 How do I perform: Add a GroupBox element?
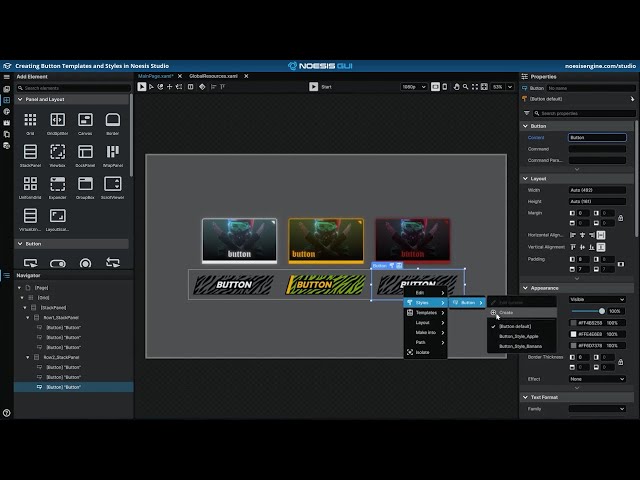tap(85, 187)
